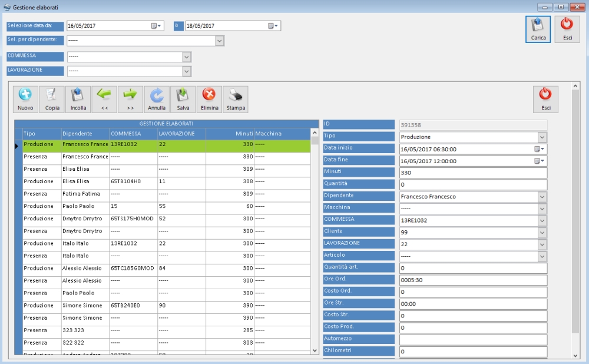This screenshot has height=364, width=589.
Task: Open the COMMESSA dropdown showing 13RE1032
Action: [542, 220]
